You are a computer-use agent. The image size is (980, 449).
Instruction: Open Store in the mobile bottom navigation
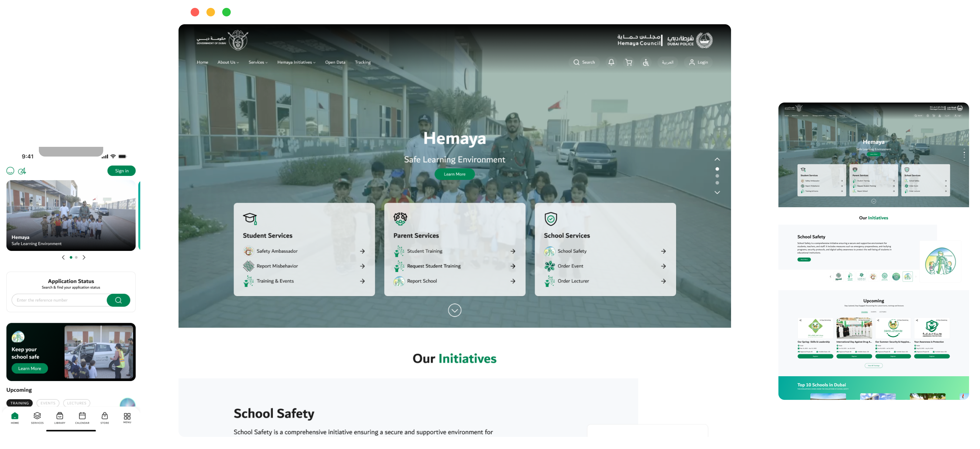pos(105,417)
